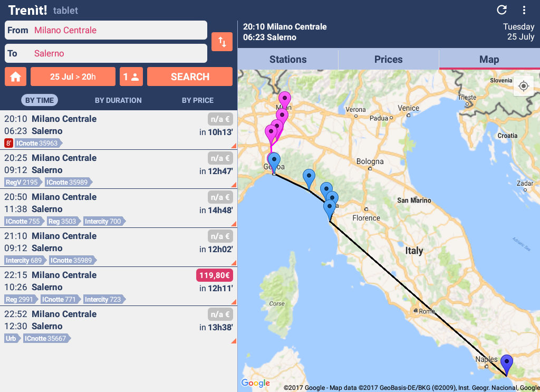Center the map on my location
This screenshot has height=392, width=540.
[x=524, y=86]
